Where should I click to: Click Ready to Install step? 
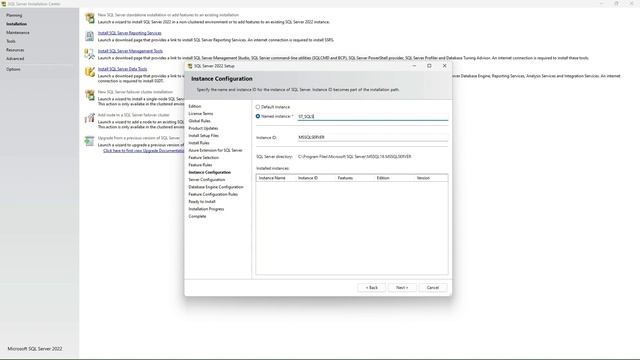click(x=202, y=202)
